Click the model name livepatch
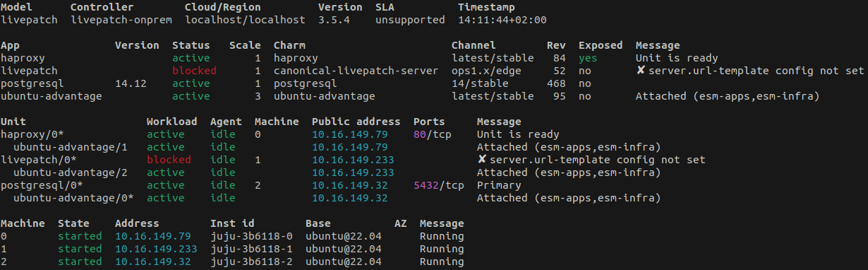 coord(30,20)
